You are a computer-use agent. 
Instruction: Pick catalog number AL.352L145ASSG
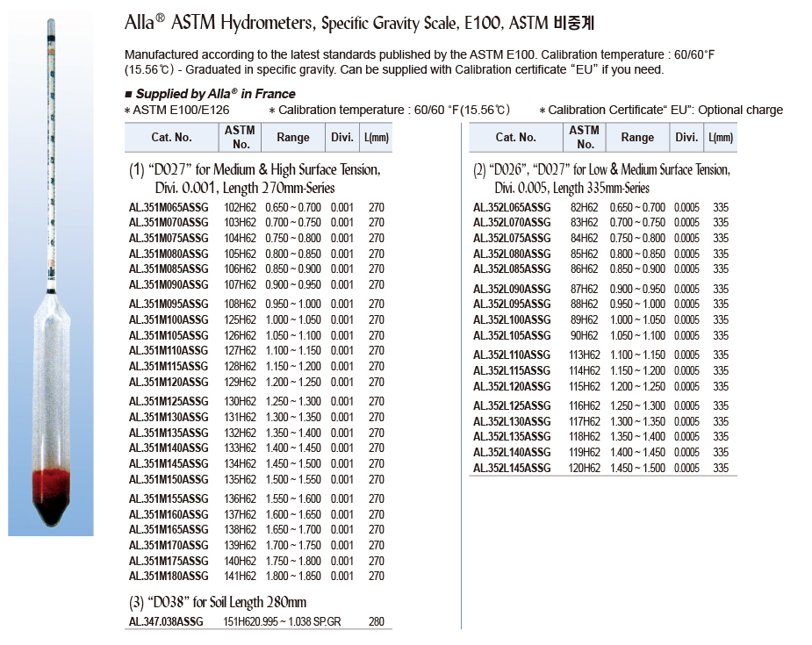(513, 468)
